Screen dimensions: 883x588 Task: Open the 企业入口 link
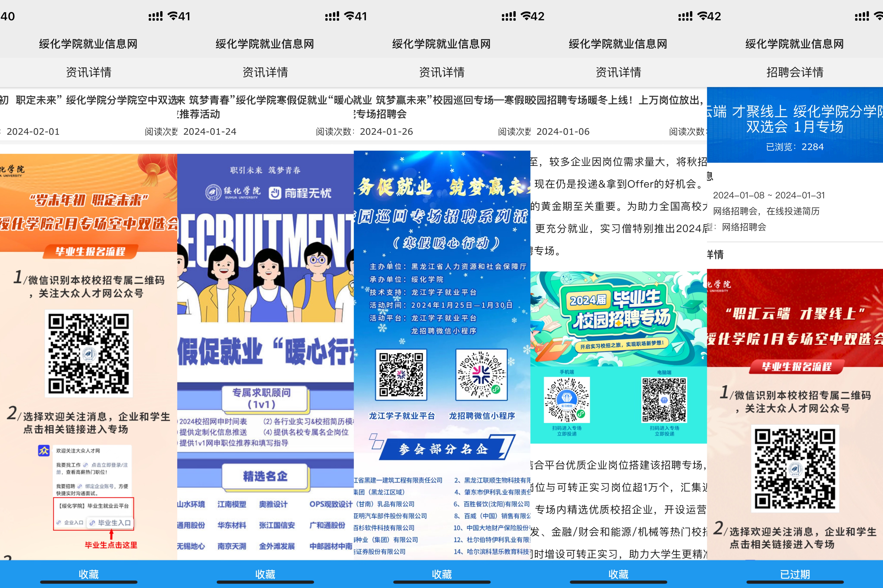point(70,522)
